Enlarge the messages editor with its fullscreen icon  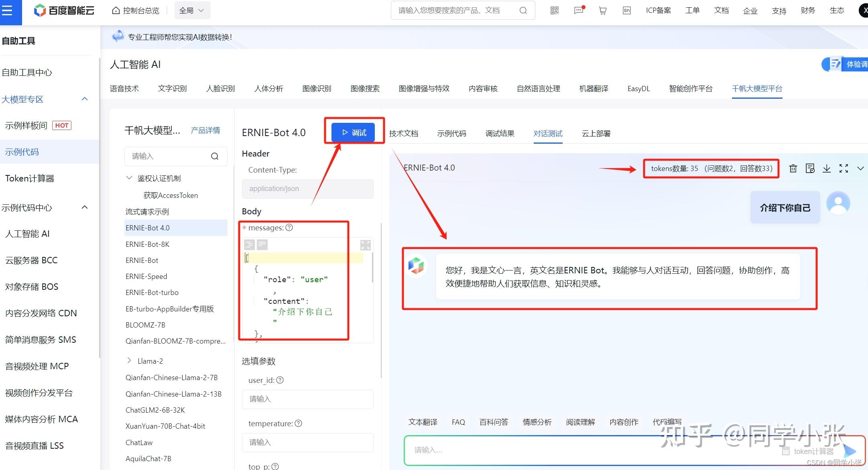point(365,244)
